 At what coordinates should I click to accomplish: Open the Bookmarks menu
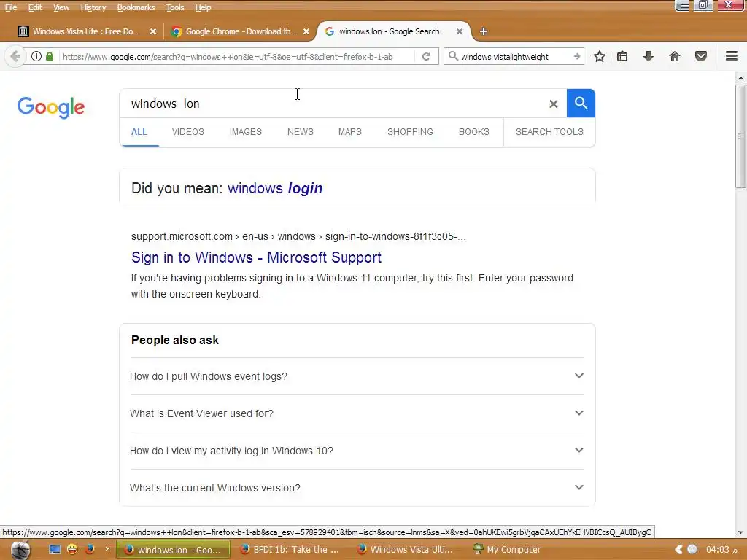click(136, 7)
